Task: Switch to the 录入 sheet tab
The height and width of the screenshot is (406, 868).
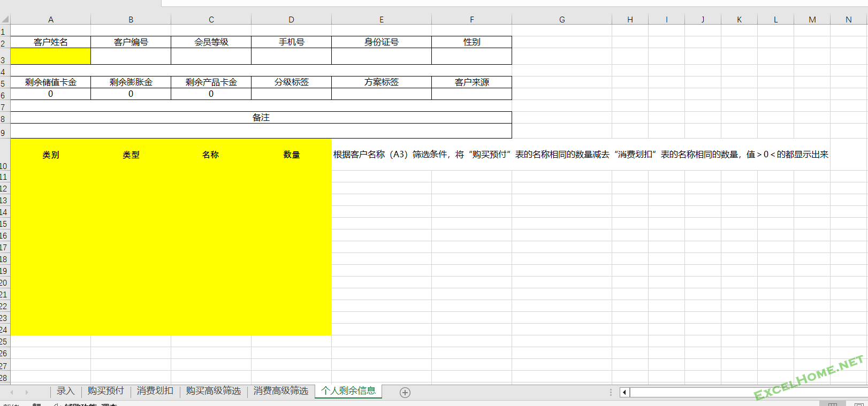Action: [65, 391]
